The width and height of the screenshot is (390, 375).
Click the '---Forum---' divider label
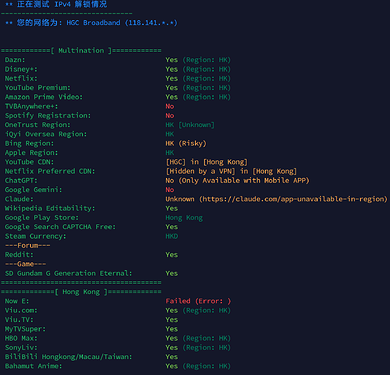tap(27, 246)
